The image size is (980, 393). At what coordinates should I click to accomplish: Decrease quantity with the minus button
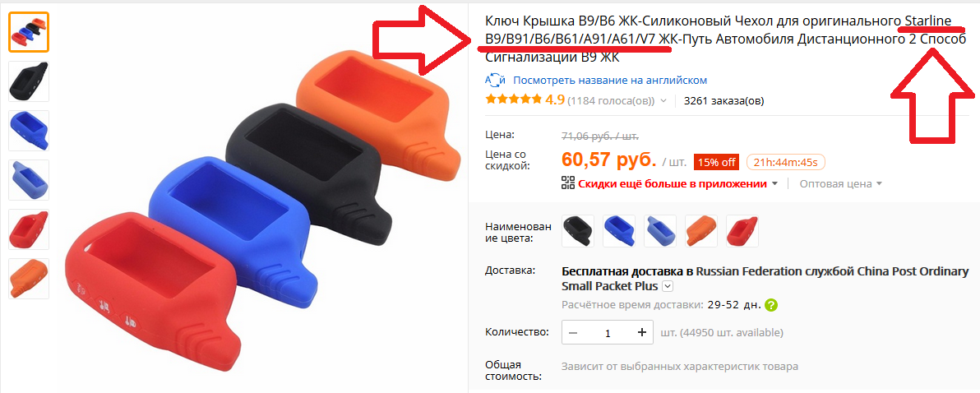pos(574,332)
